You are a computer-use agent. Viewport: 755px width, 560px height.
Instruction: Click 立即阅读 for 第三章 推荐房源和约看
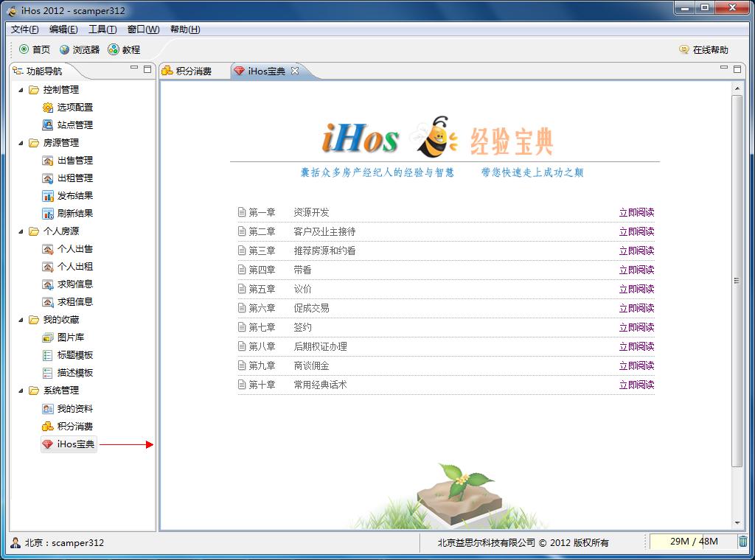pos(636,251)
